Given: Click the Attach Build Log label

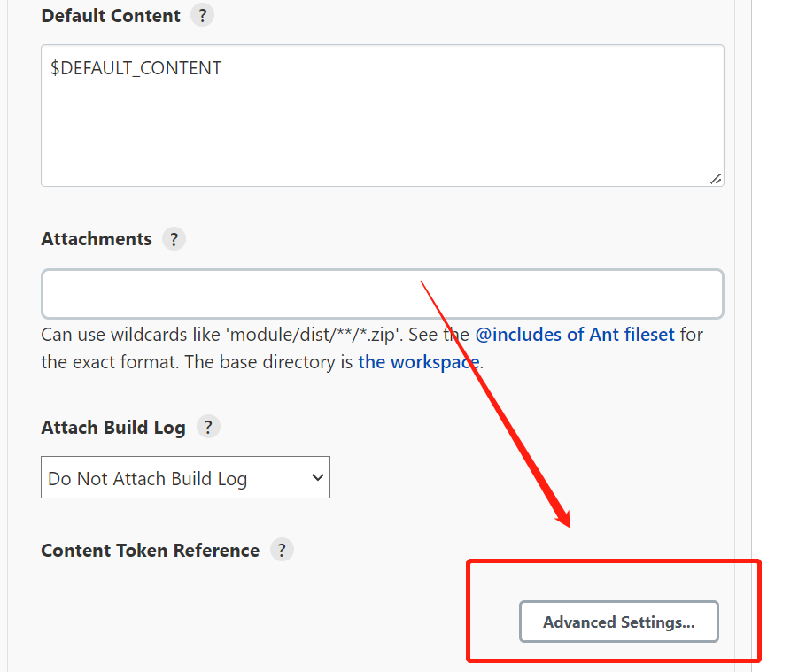Looking at the screenshot, I should (x=113, y=428).
